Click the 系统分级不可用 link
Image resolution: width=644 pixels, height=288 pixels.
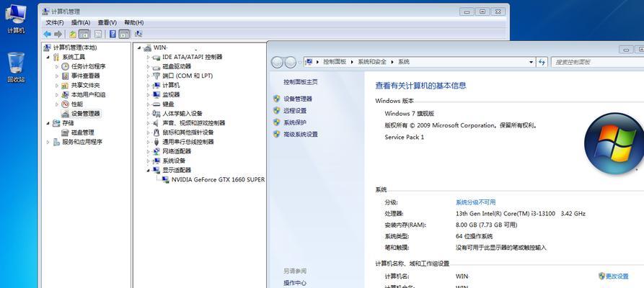click(x=475, y=202)
